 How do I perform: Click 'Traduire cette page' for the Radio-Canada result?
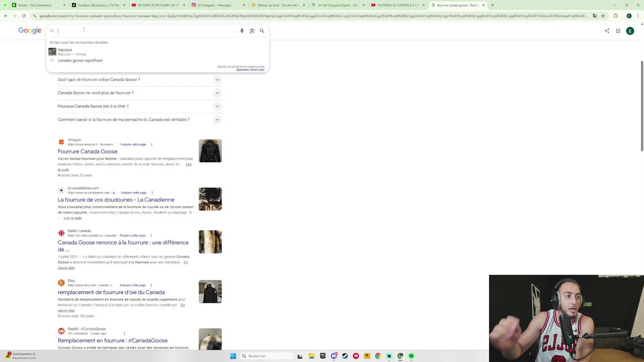coord(132,235)
